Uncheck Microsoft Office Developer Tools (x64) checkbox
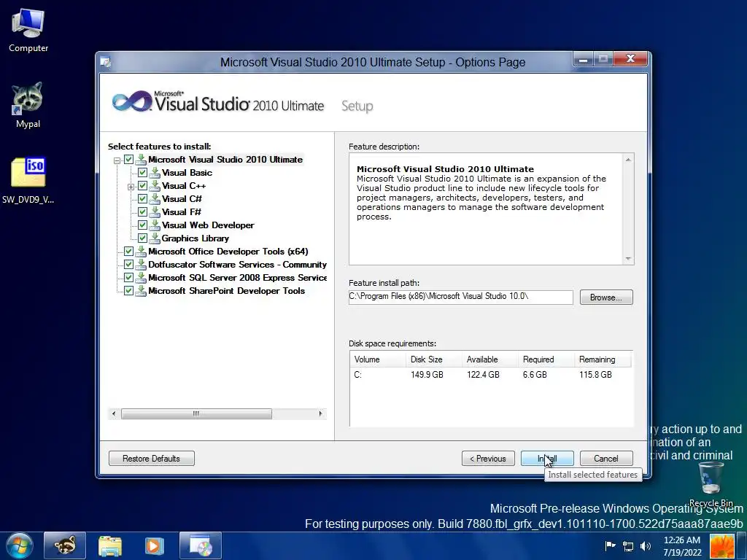 click(x=128, y=251)
